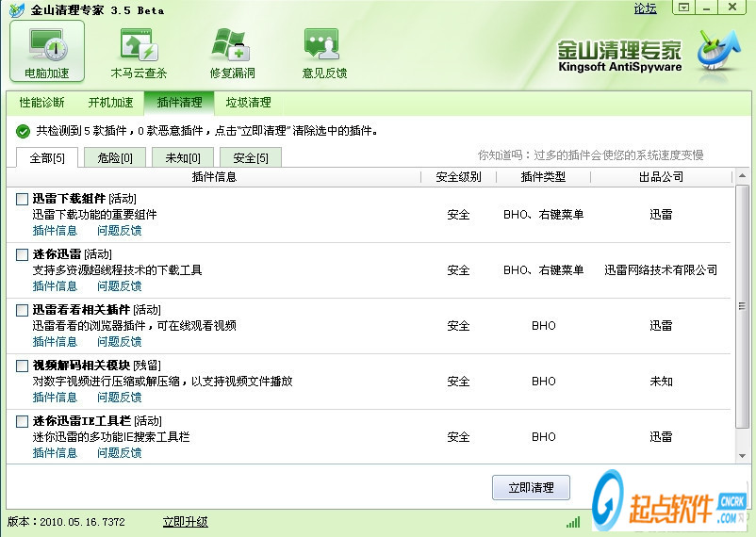
Task: Click the green check status icon
Action: [x=23, y=131]
